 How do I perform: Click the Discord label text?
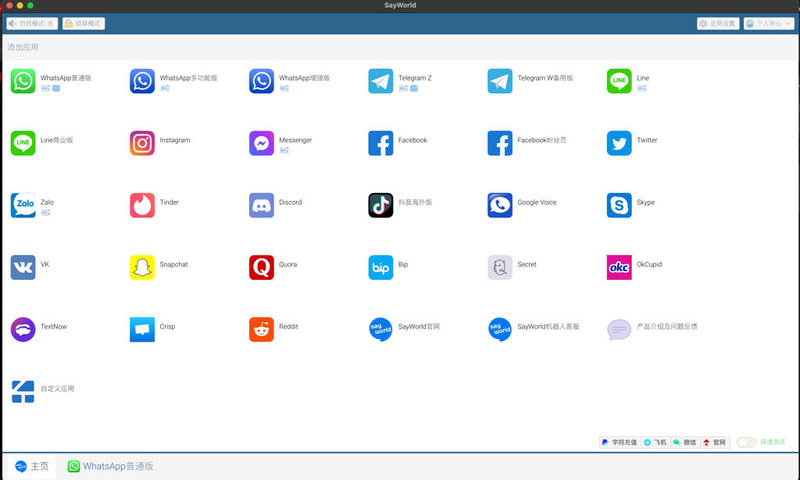click(x=290, y=202)
